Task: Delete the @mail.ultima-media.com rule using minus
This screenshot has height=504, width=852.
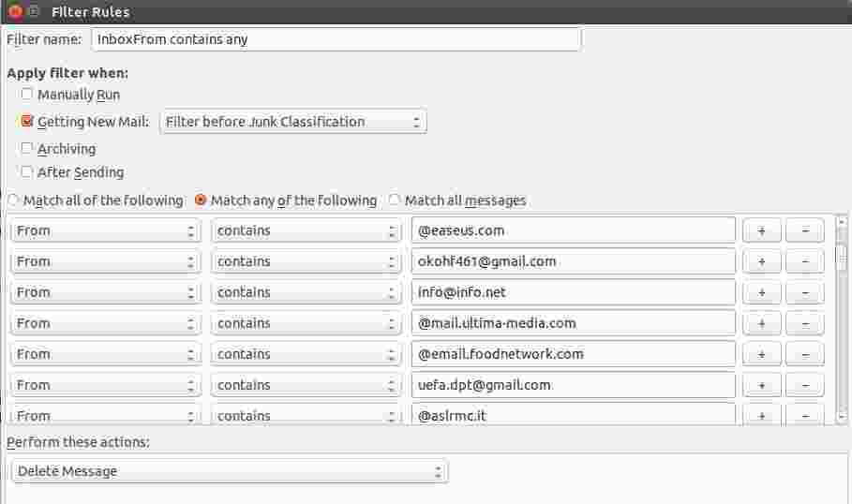Action: (804, 323)
